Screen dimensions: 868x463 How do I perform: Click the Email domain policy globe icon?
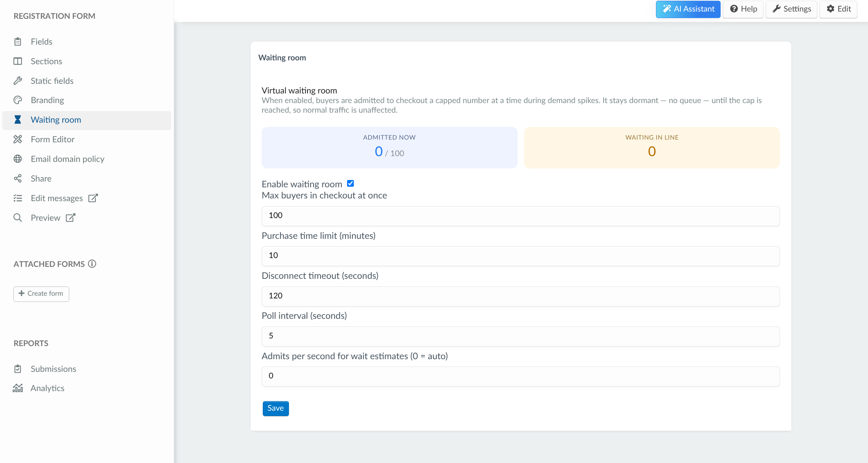18,159
